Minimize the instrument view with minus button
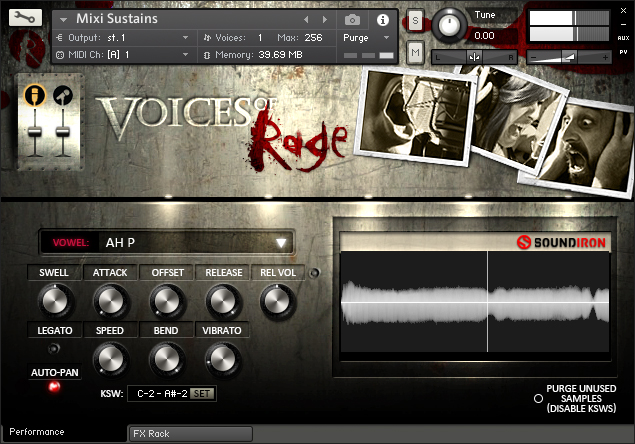The width and height of the screenshot is (635, 444). (623, 25)
